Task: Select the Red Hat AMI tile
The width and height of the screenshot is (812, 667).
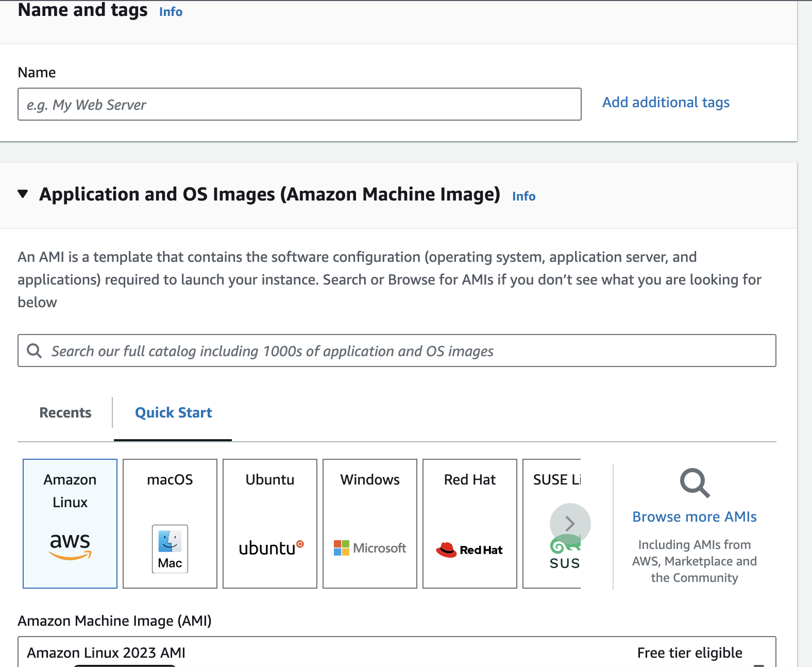Action: (470, 523)
